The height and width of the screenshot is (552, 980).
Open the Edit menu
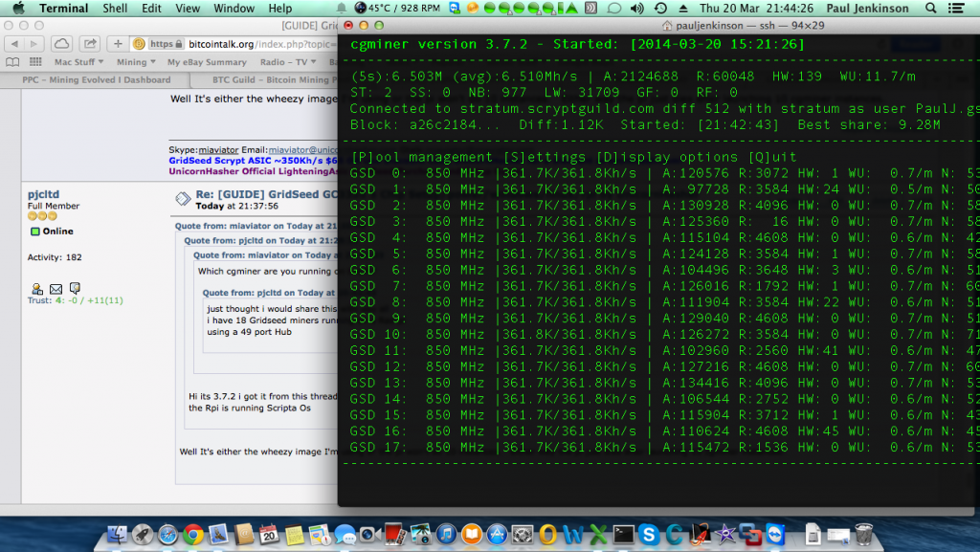click(151, 8)
